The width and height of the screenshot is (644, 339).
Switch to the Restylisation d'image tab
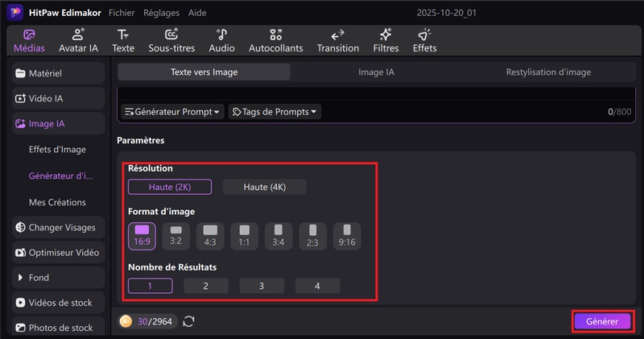548,72
